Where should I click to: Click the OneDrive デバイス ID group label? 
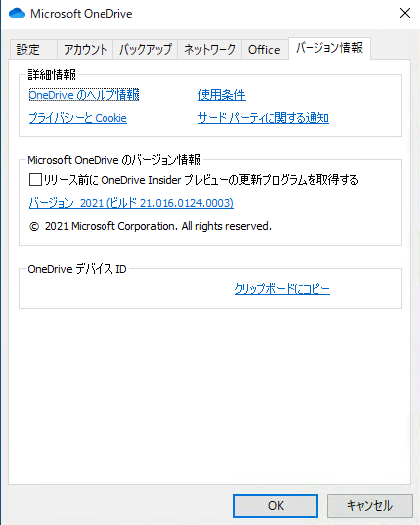[77, 269]
